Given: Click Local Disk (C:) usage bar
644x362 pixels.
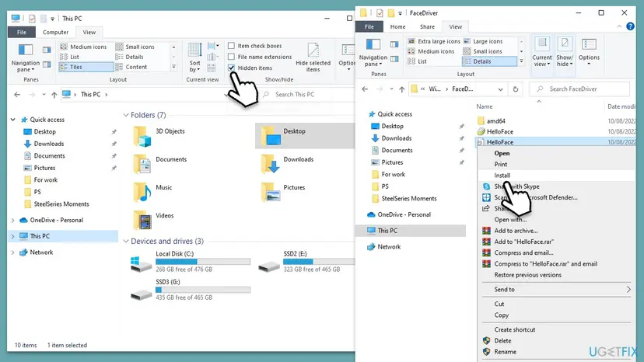Looking at the screenshot, I should coord(203,262).
